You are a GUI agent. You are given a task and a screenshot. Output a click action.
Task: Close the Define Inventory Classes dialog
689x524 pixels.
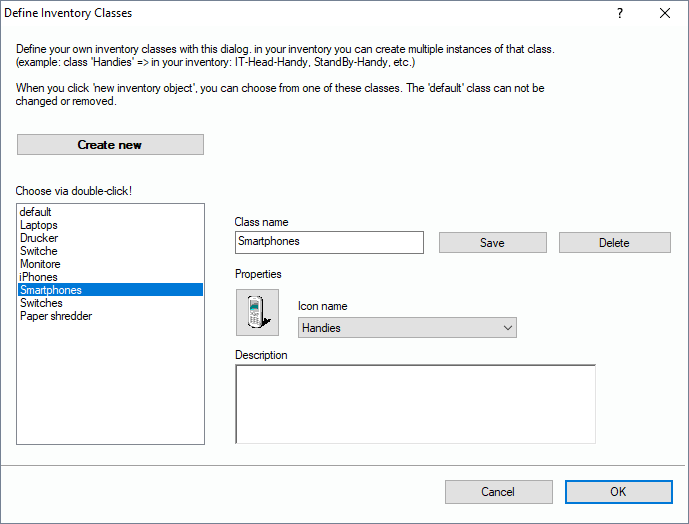point(665,14)
